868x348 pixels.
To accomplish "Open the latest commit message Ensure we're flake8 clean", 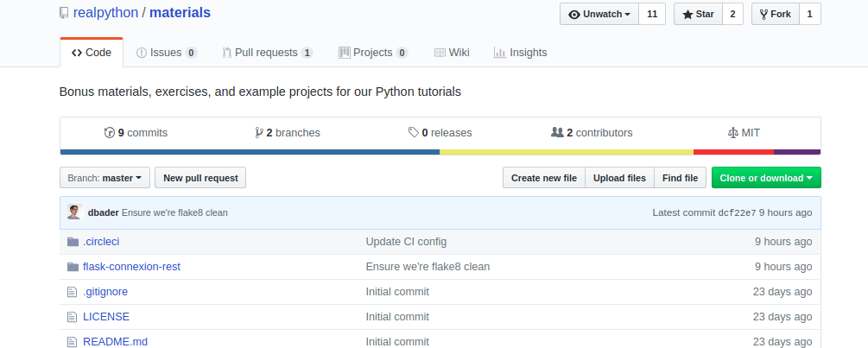I will tap(174, 212).
